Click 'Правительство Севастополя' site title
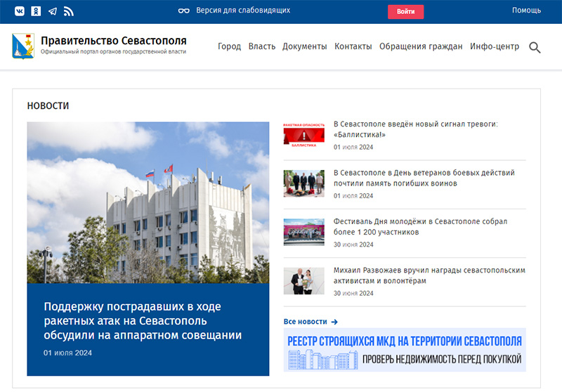 (114, 41)
